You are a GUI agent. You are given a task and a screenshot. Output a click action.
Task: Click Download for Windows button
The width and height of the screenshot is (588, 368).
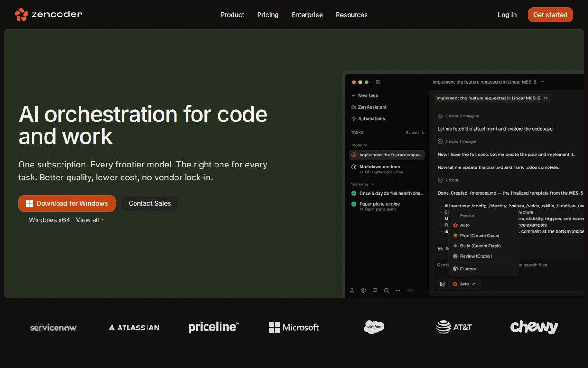(67, 203)
